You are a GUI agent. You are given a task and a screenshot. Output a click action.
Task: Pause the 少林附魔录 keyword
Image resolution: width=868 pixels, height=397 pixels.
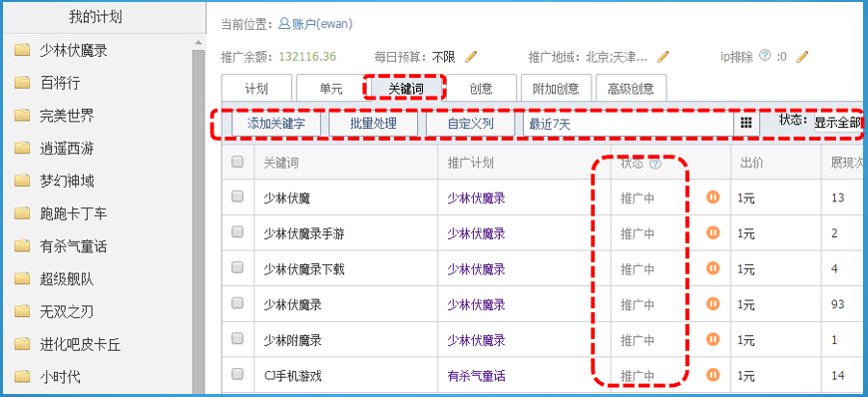[x=712, y=339]
